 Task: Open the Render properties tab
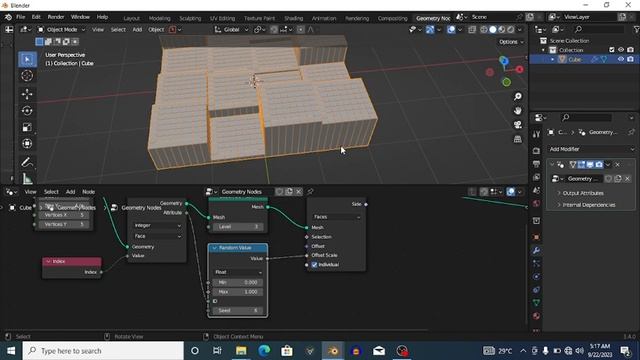point(536,151)
